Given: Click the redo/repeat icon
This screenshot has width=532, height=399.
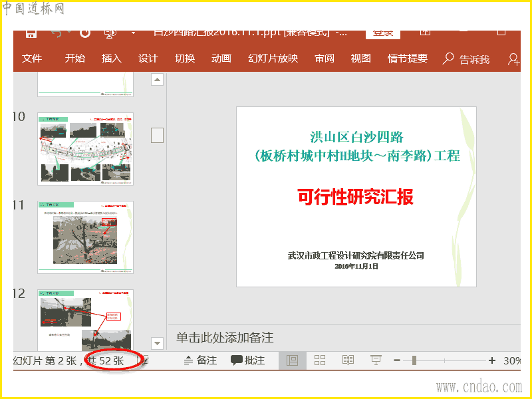Looking at the screenshot, I should click(85, 34).
